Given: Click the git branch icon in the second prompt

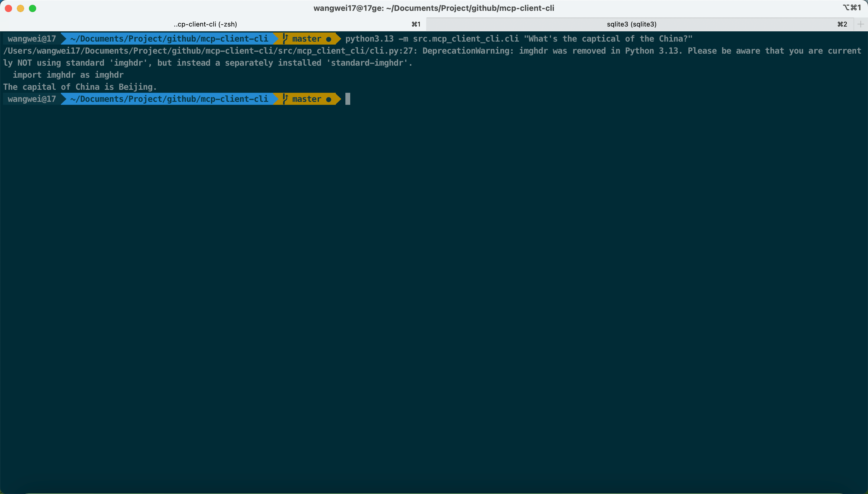Looking at the screenshot, I should [285, 99].
